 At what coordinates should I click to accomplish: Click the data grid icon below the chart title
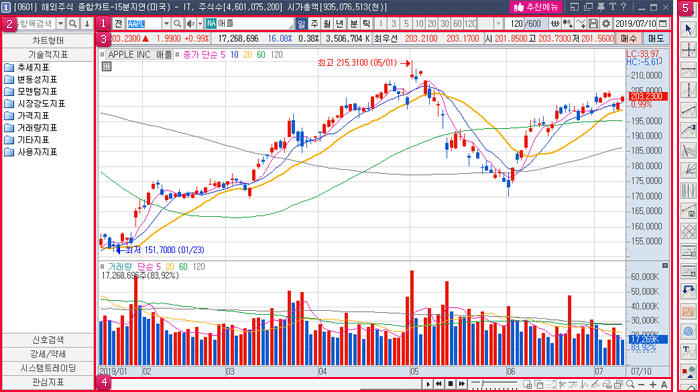pyautogui.click(x=107, y=67)
